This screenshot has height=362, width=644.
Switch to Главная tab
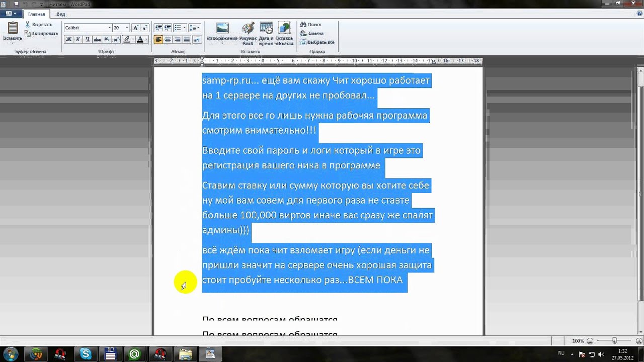click(36, 14)
